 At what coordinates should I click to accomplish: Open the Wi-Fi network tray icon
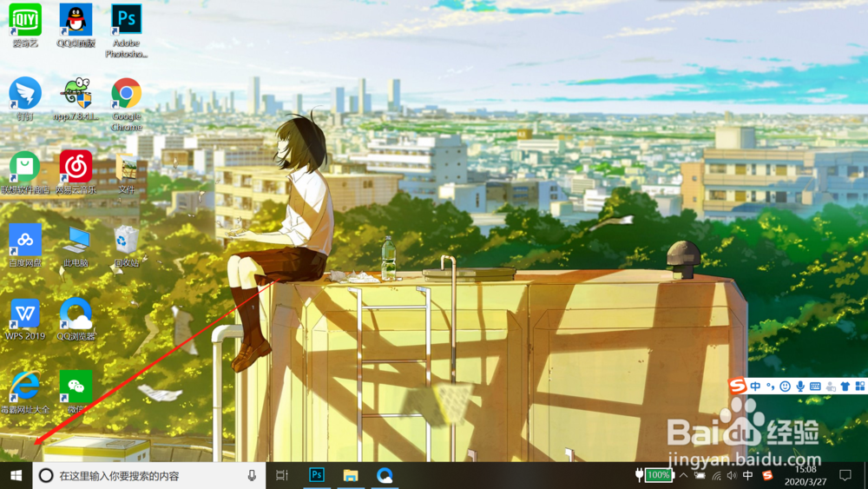716,476
